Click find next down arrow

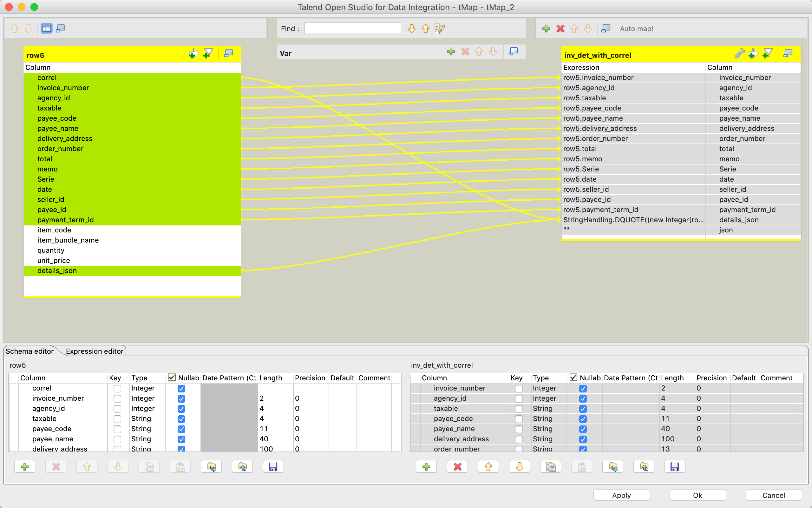(x=411, y=29)
